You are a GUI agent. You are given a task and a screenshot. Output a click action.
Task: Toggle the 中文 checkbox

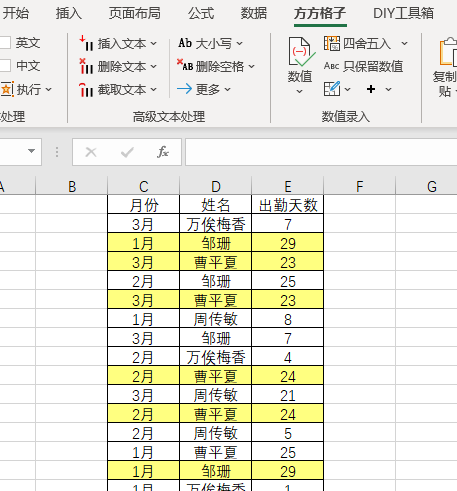click(5, 66)
